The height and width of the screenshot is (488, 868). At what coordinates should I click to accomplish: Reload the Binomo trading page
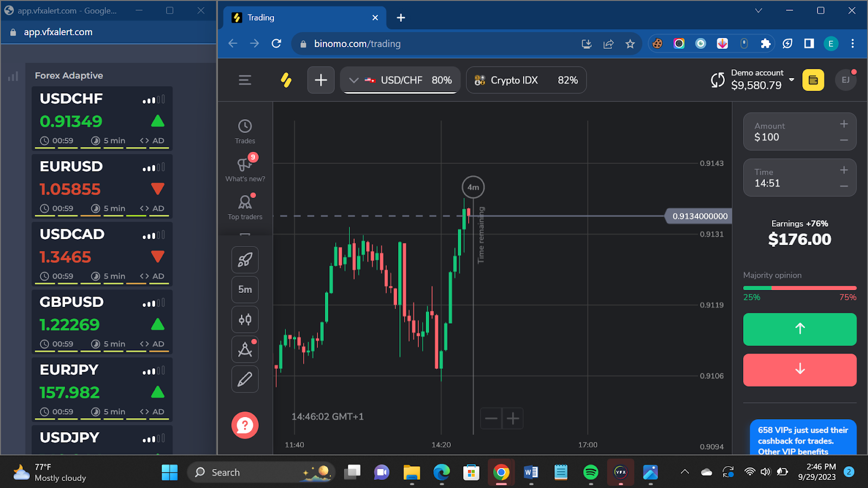coord(276,44)
